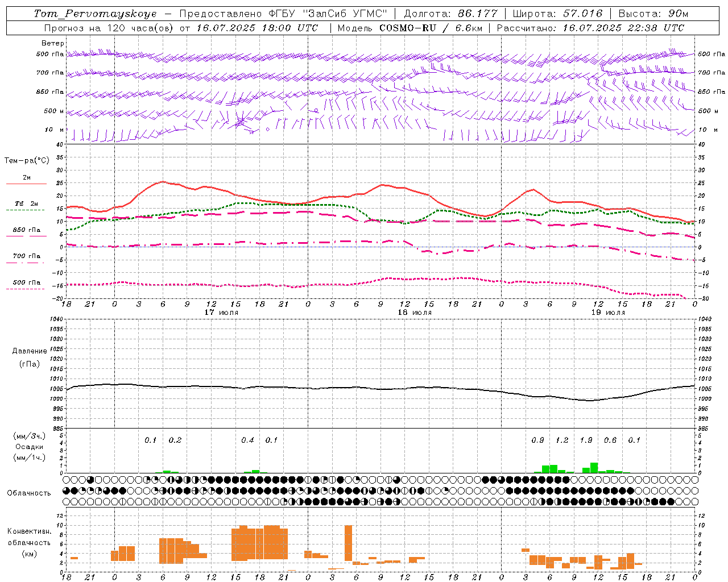Click the (мм/1ч.) precipitation unit label

30,458
